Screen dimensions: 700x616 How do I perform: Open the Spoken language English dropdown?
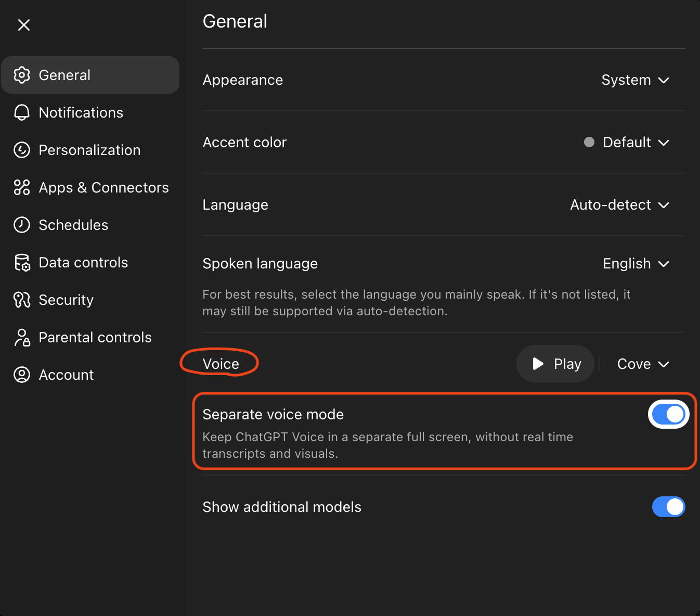(636, 264)
